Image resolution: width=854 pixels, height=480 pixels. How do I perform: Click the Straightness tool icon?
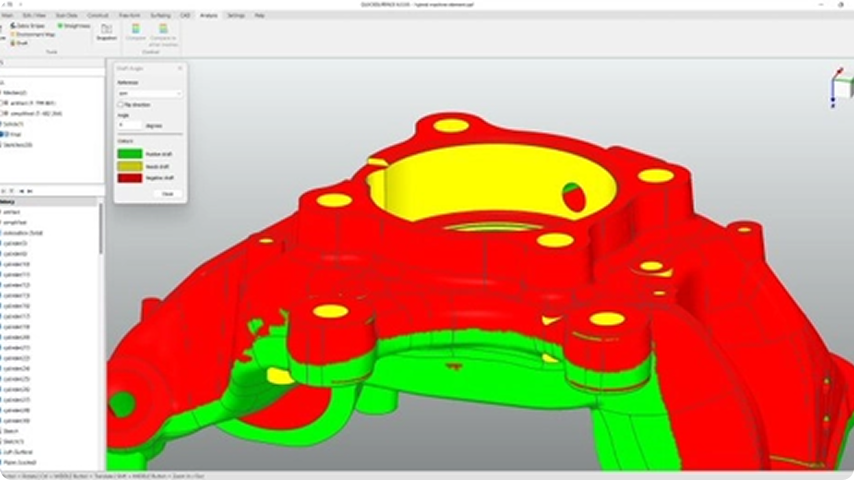pyautogui.click(x=60, y=26)
